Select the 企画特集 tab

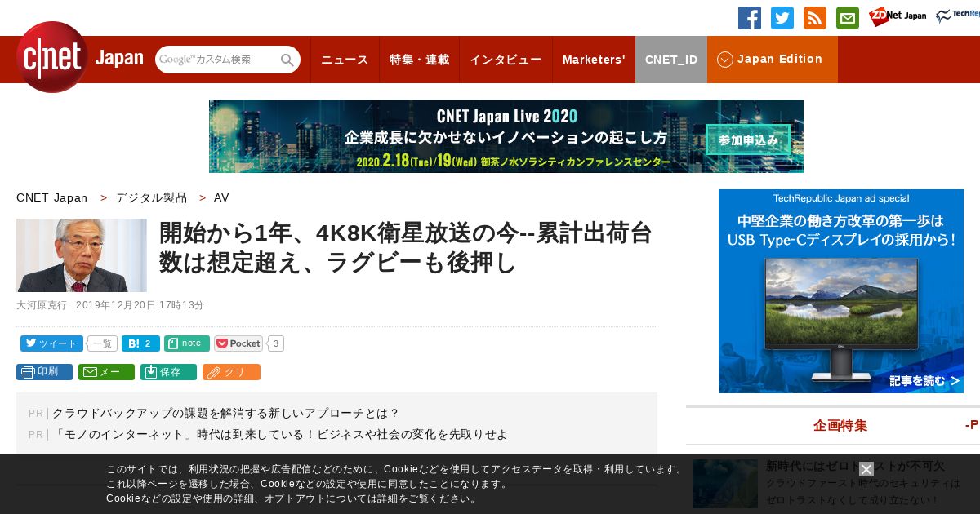pos(840,425)
